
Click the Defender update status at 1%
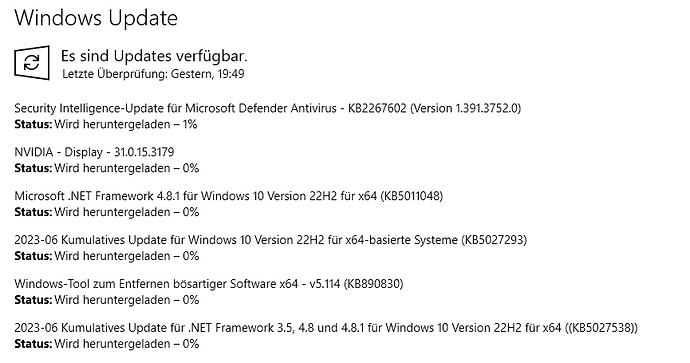106,125
